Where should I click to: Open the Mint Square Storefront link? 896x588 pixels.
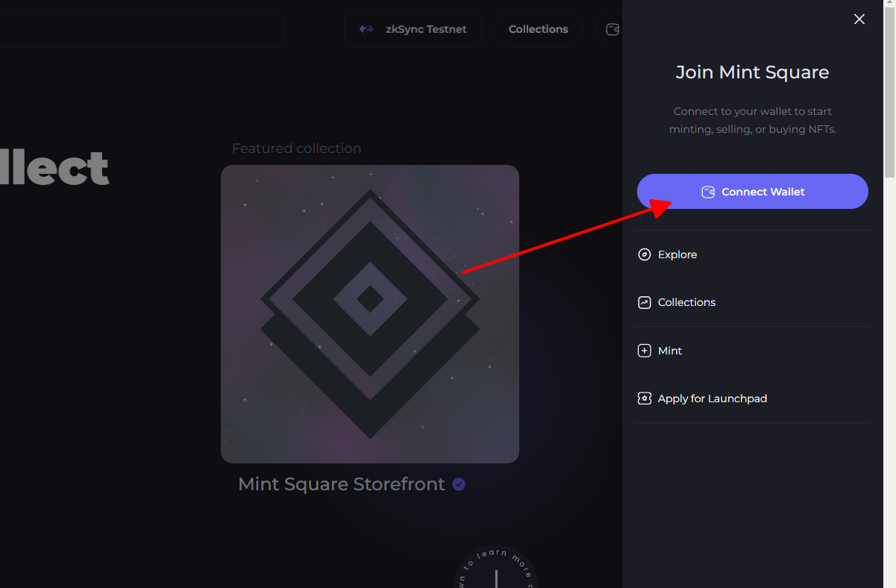[342, 484]
